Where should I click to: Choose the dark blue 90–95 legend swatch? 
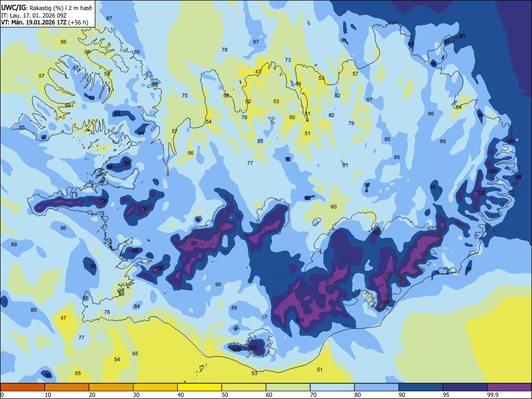tap(421, 387)
